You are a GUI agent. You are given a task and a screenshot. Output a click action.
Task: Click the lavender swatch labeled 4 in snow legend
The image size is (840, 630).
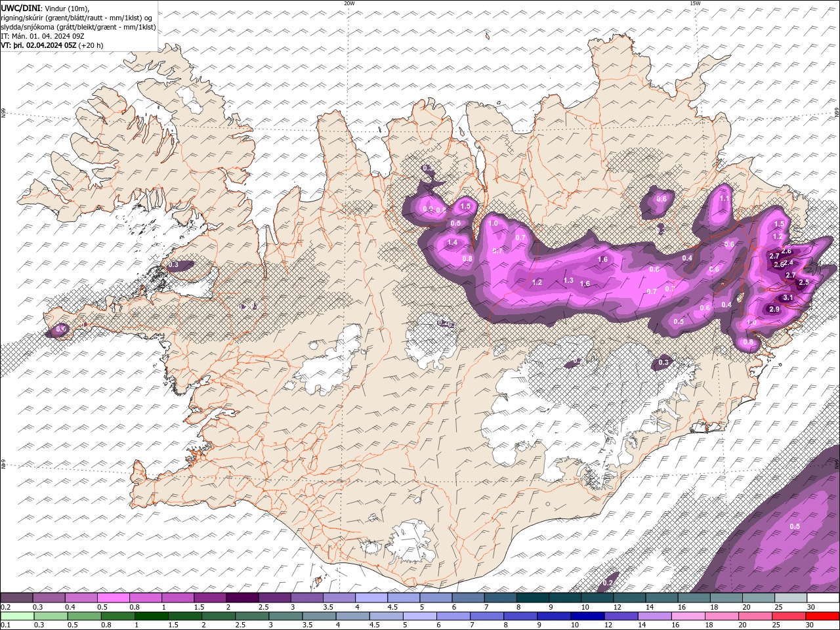click(x=371, y=598)
